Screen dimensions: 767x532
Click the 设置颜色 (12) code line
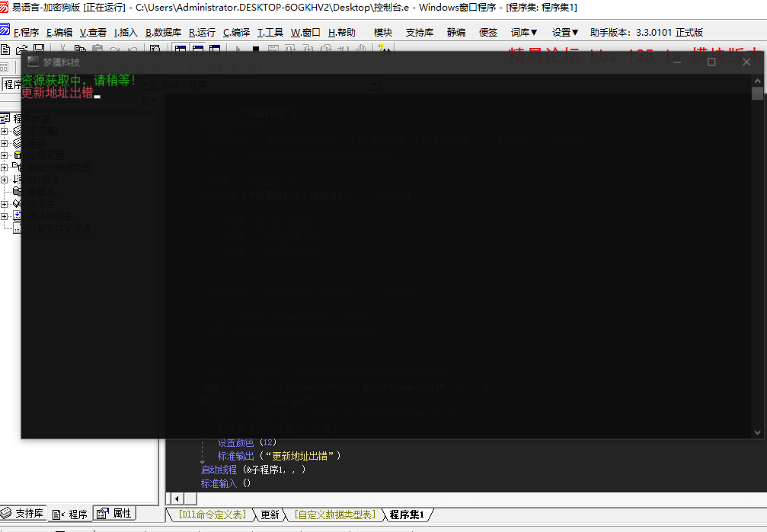(x=247, y=442)
